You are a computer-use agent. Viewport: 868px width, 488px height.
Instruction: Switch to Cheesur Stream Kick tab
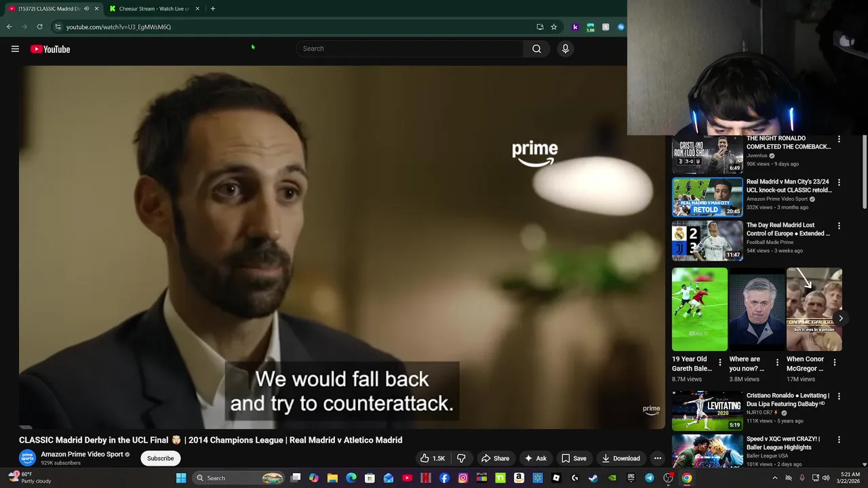click(x=154, y=9)
